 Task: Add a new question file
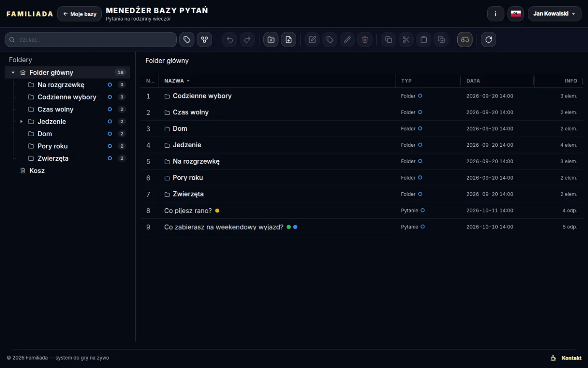(289, 40)
